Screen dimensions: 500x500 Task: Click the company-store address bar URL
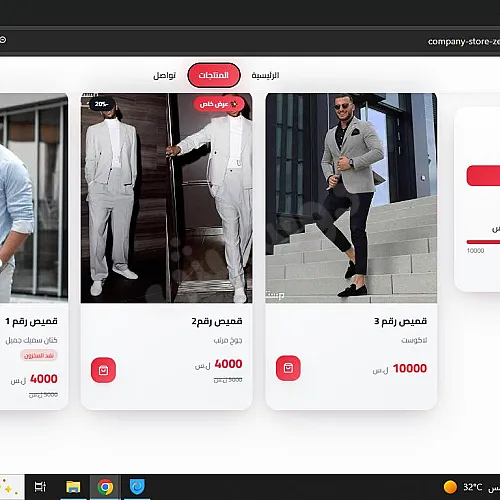click(464, 42)
